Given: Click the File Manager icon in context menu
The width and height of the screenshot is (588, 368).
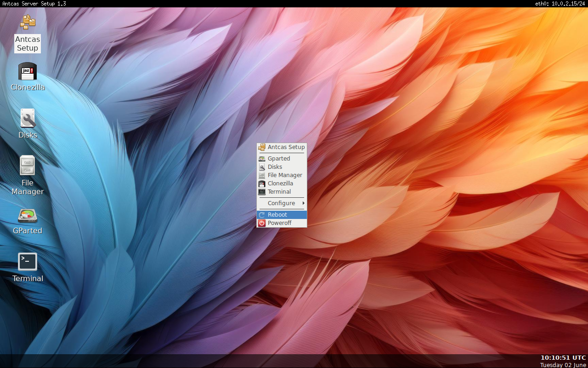Looking at the screenshot, I should [262, 175].
